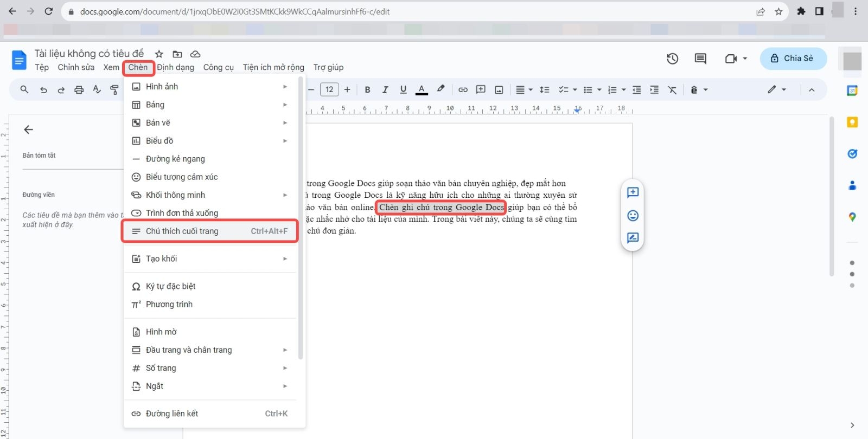868x439 pixels.
Task: Open browser extensions puzzle icon
Action: [x=801, y=11]
